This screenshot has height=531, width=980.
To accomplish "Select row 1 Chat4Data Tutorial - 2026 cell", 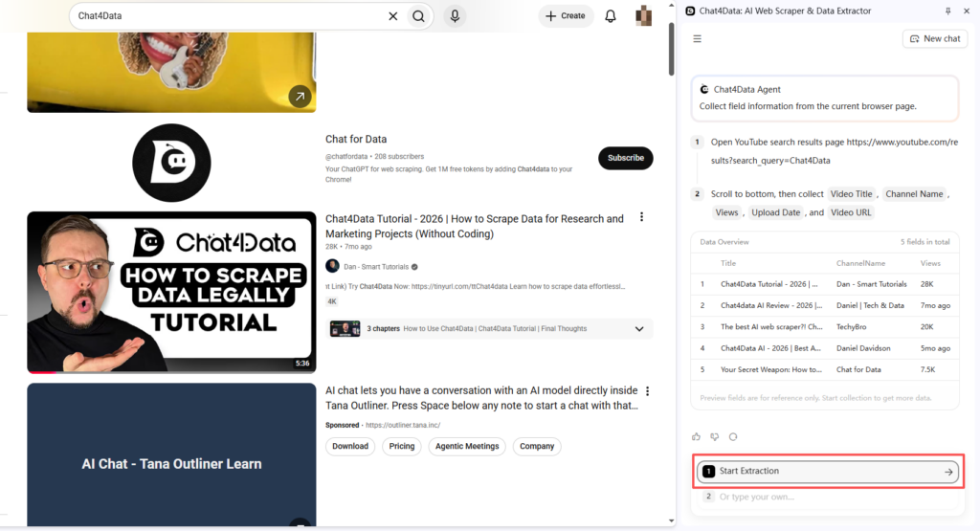I will (x=768, y=284).
